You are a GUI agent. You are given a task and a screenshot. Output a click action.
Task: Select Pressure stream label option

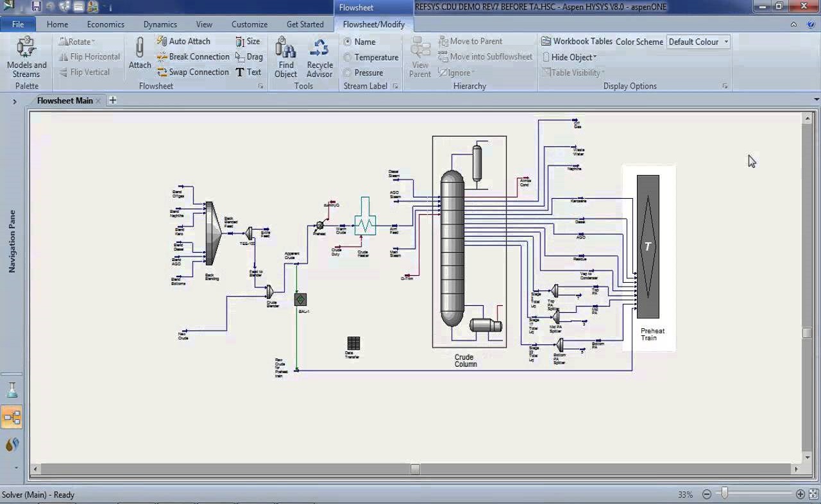click(364, 72)
